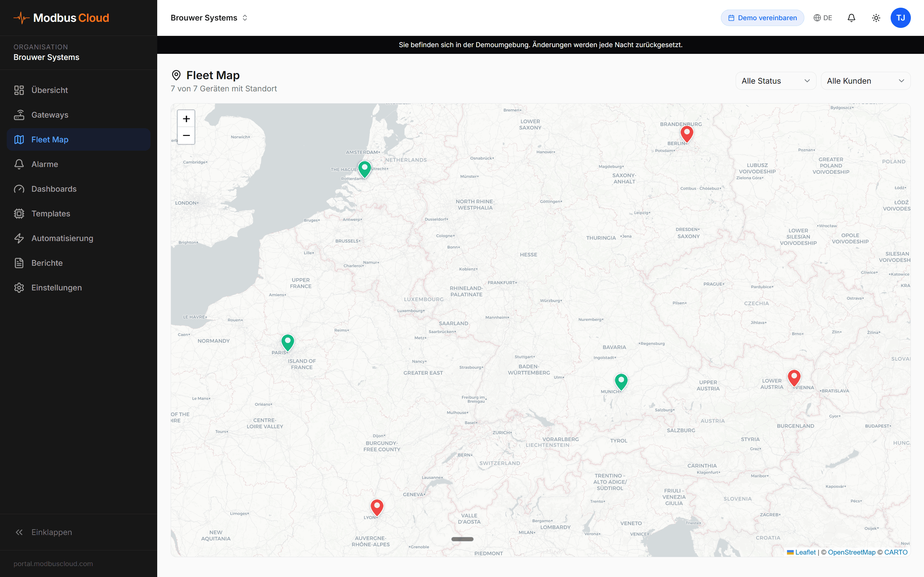Click the Modbus Cloud logo
Screen dimensions: 924x577
(61, 18)
